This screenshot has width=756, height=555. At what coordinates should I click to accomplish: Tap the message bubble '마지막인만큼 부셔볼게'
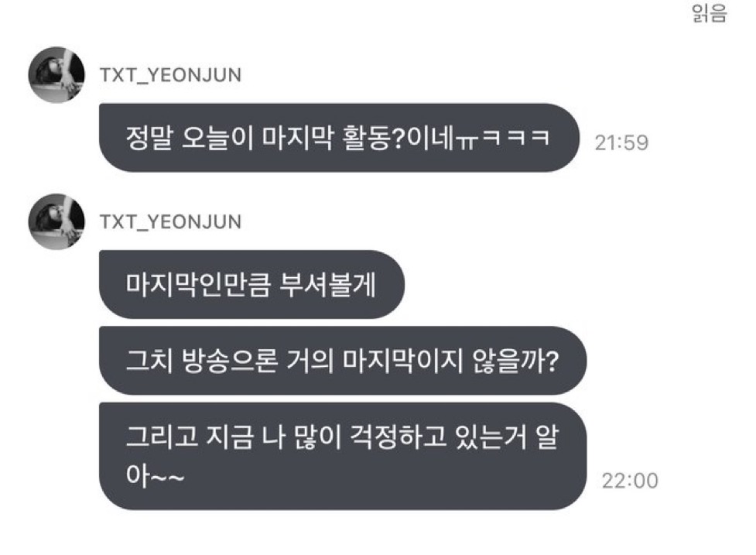pos(251,285)
